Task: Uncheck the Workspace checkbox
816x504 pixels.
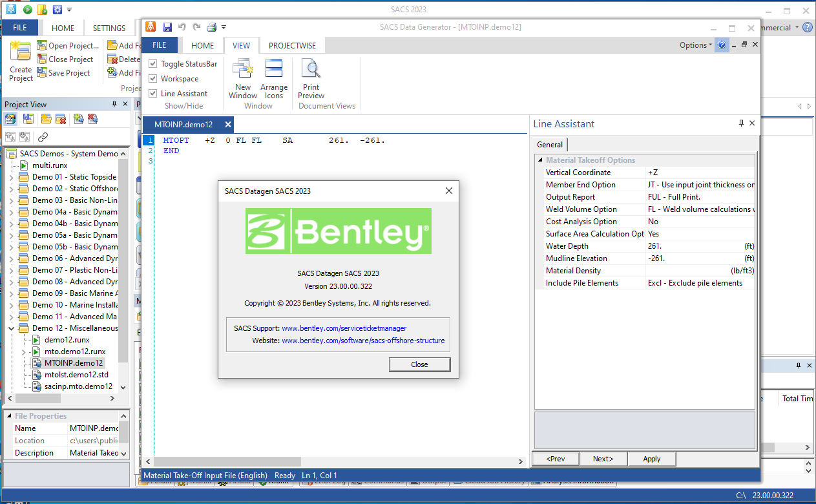Action: tap(153, 78)
